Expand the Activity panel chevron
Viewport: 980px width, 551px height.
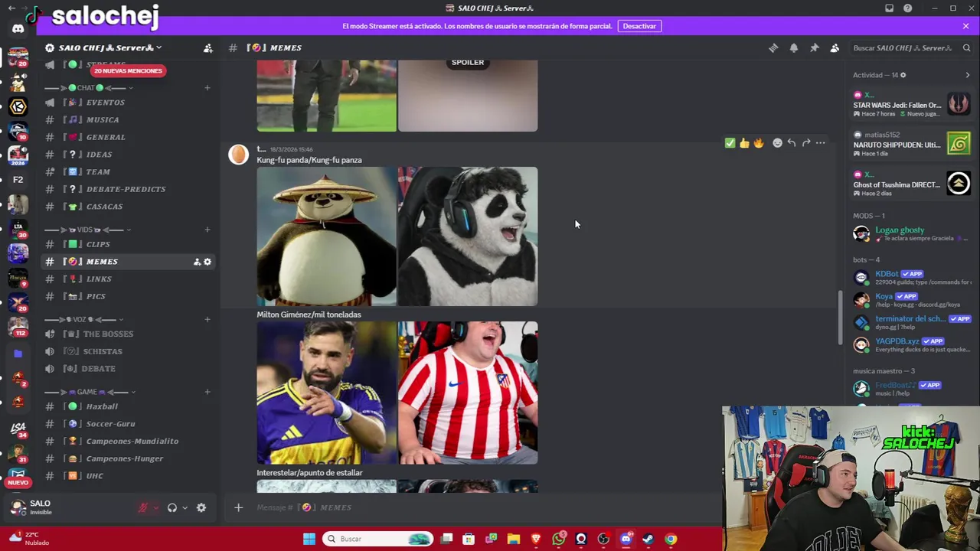click(967, 75)
